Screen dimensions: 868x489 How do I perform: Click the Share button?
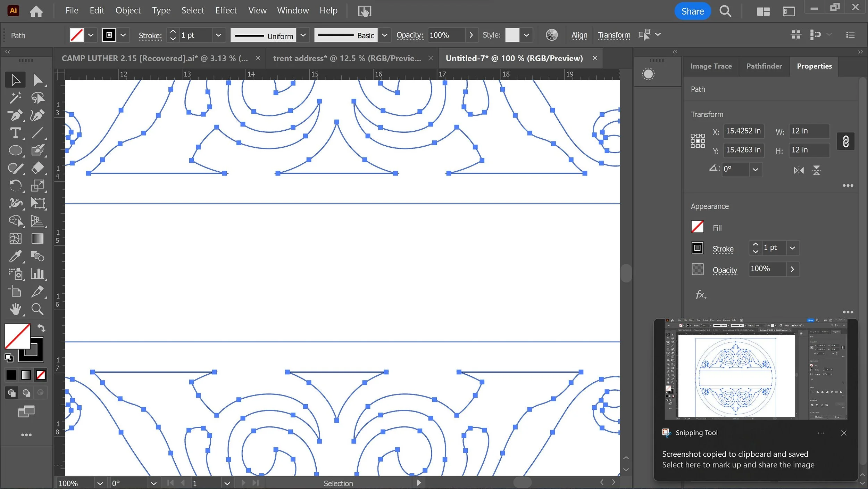point(692,11)
